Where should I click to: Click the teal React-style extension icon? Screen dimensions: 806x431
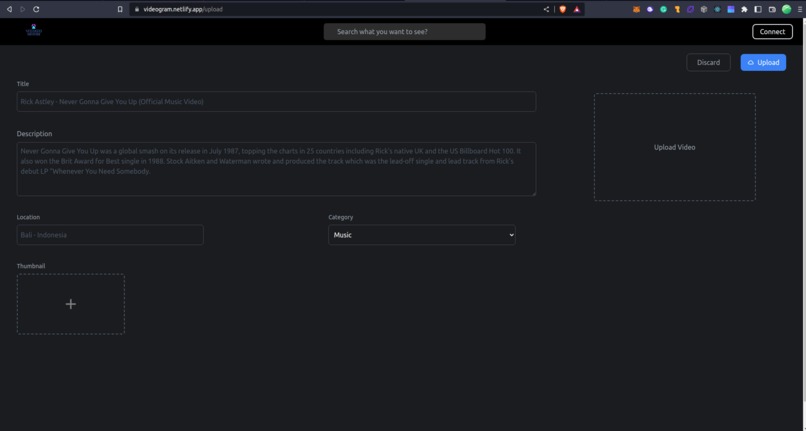pos(717,9)
